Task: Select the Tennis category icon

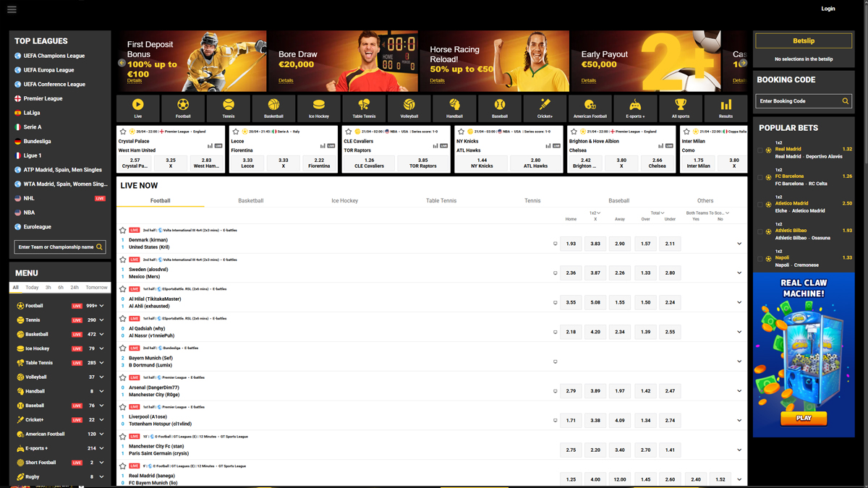Action: click(x=229, y=105)
